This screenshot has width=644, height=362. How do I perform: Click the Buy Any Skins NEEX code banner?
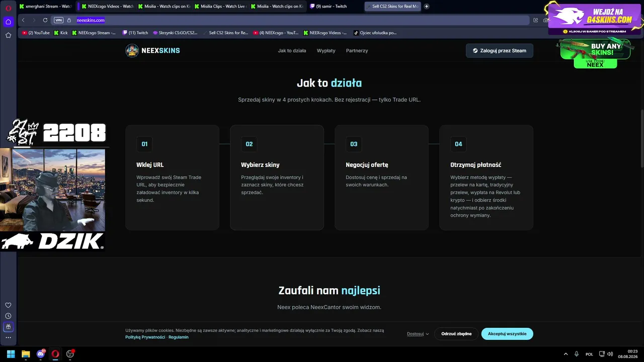pyautogui.click(x=595, y=54)
